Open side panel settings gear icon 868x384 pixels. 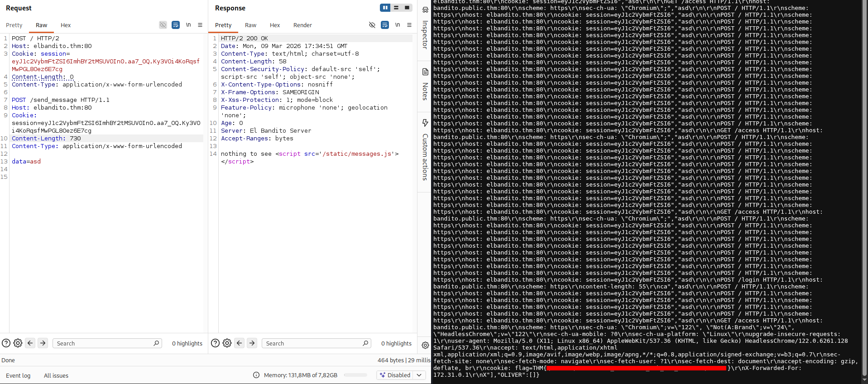click(425, 345)
